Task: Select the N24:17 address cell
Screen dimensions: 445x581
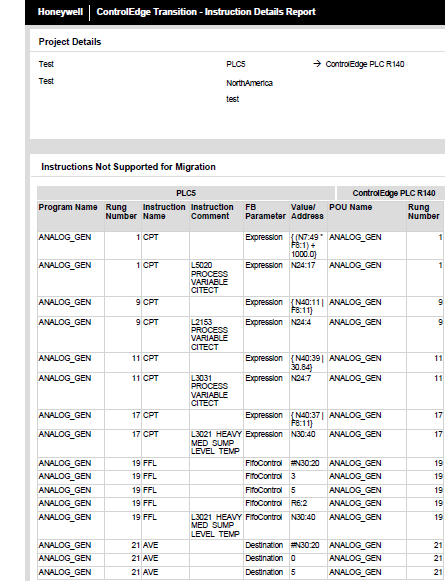Action: pos(308,278)
